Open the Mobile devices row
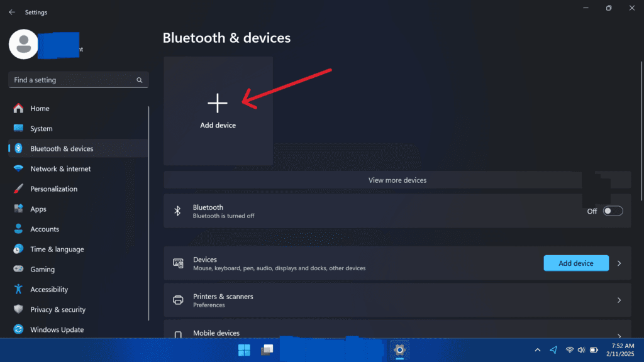The image size is (644, 362). click(x=397, y=329)
